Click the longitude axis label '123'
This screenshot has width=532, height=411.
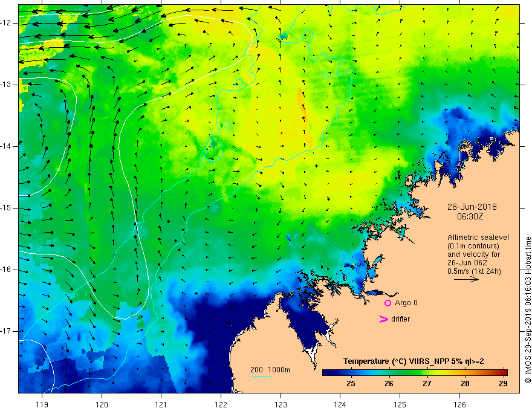[x=281, y=404]
